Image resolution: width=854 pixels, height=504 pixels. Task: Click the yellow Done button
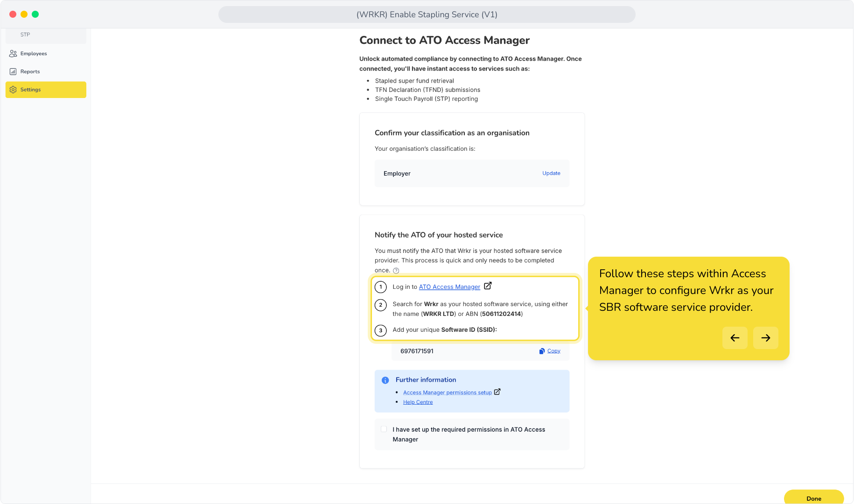(x=814, y=497)
